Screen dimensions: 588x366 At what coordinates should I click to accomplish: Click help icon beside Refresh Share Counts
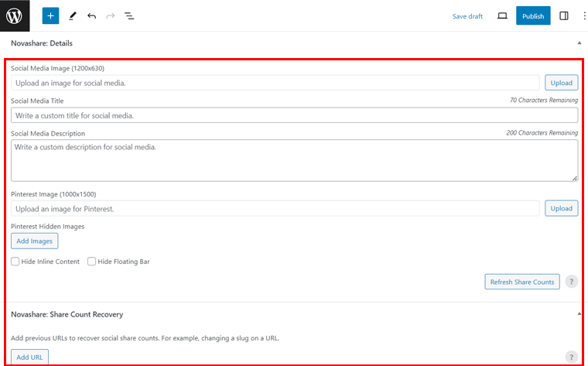click(x=572, y=282)
